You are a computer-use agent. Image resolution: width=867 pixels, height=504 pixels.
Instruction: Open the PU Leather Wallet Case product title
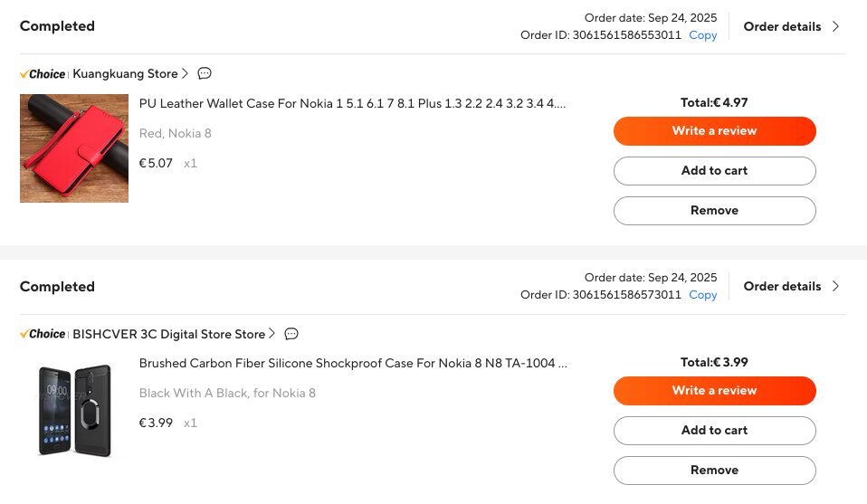352,103
